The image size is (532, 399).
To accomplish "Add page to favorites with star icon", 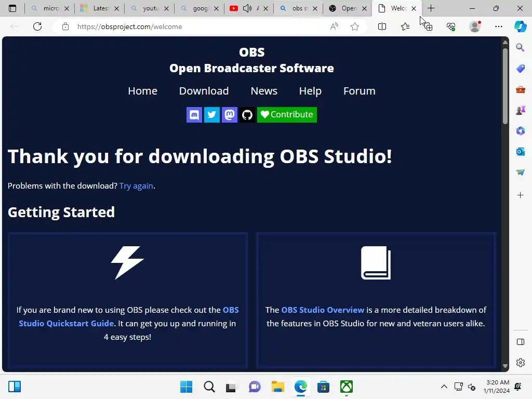I will pos(355,26).
